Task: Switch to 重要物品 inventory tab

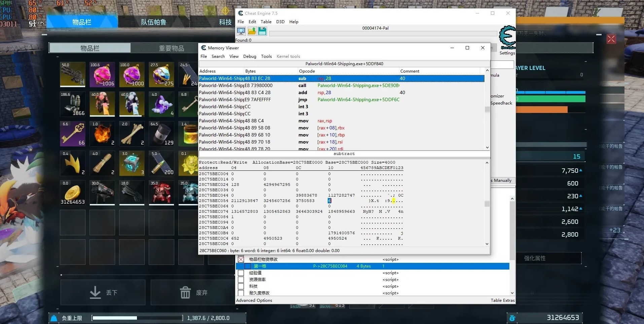Action: point(171,48)
